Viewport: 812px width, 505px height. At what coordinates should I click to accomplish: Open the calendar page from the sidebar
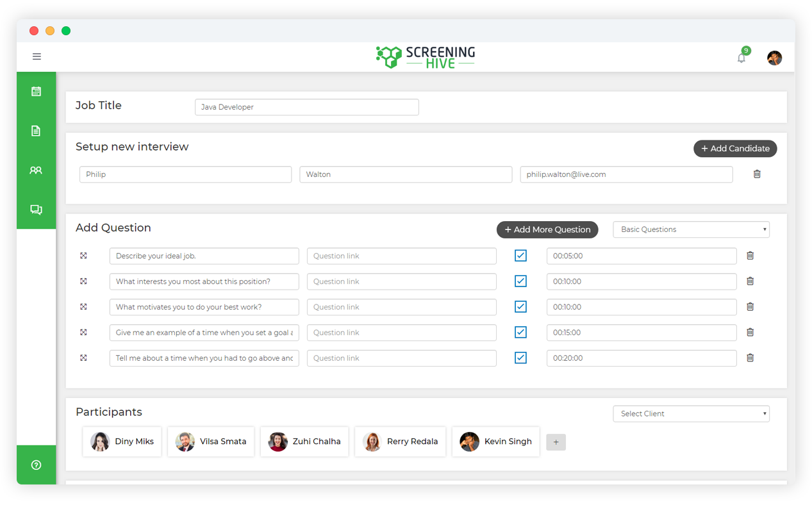click(x=37, y=90)
